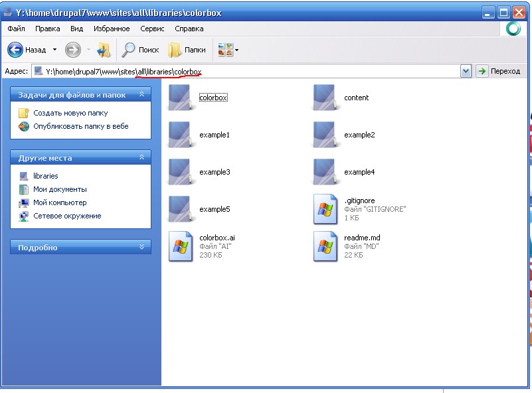
Task: Click the example1 folder name
Action: (215, 135)
